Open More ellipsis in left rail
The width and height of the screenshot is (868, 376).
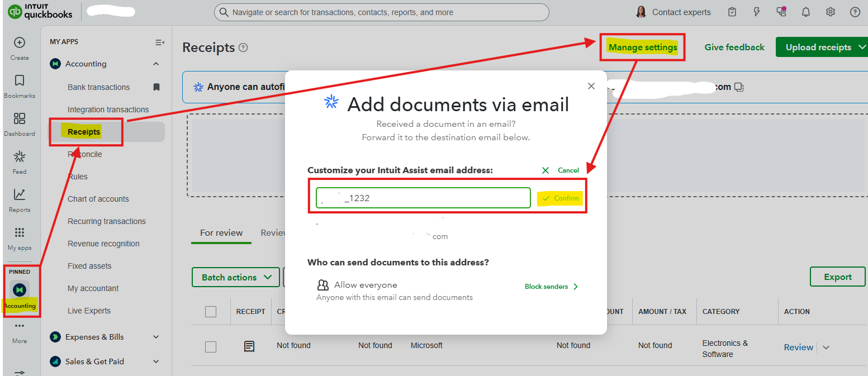(20, 326)
